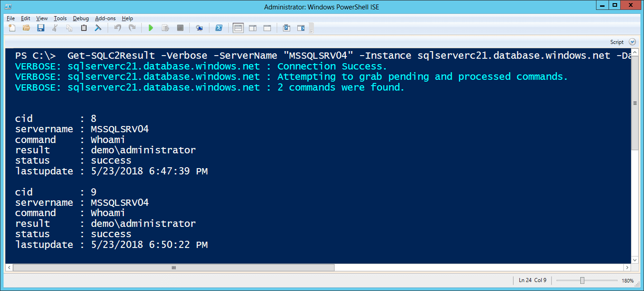Open an existing script file
The height and width of the screenshot is (291, 644).
26,28
